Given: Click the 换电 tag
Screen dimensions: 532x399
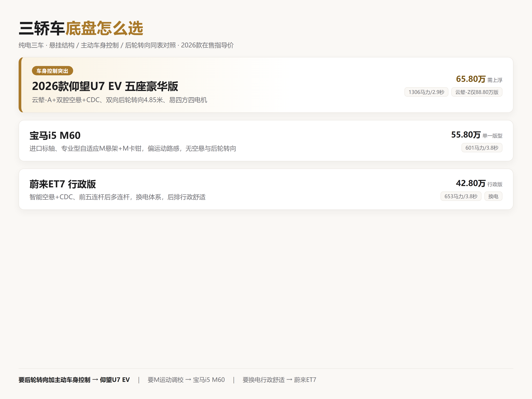Looking at the screenshot, I should (493, 196).
